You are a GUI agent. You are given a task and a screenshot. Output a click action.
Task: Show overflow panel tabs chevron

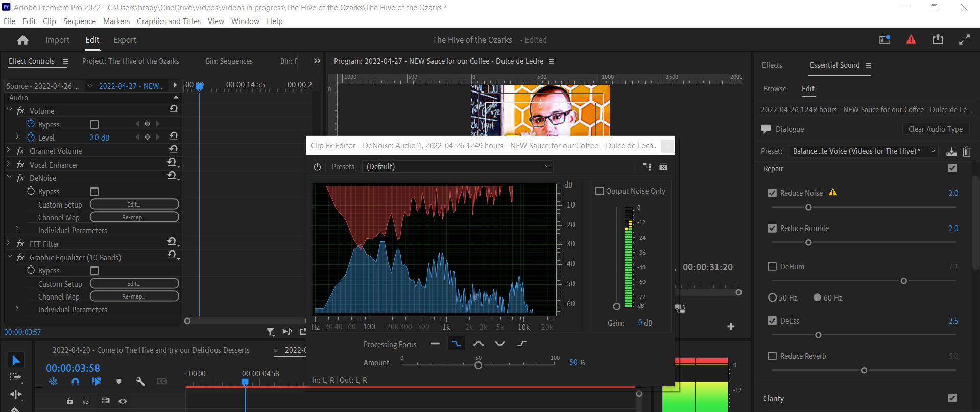[x=317, y=61]
